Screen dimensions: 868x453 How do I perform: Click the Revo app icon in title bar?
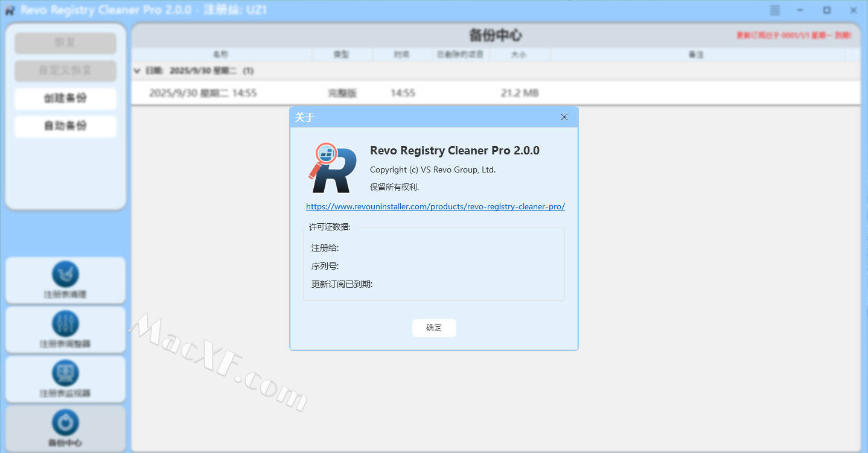pyautogui.click(x=10, y=10)
